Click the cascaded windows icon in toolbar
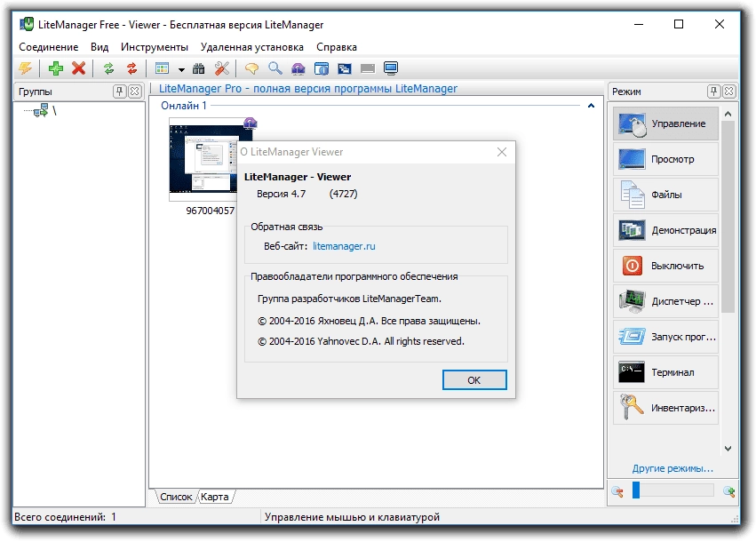756x542 pixels. pyautogui.click(x=345, y=68)
